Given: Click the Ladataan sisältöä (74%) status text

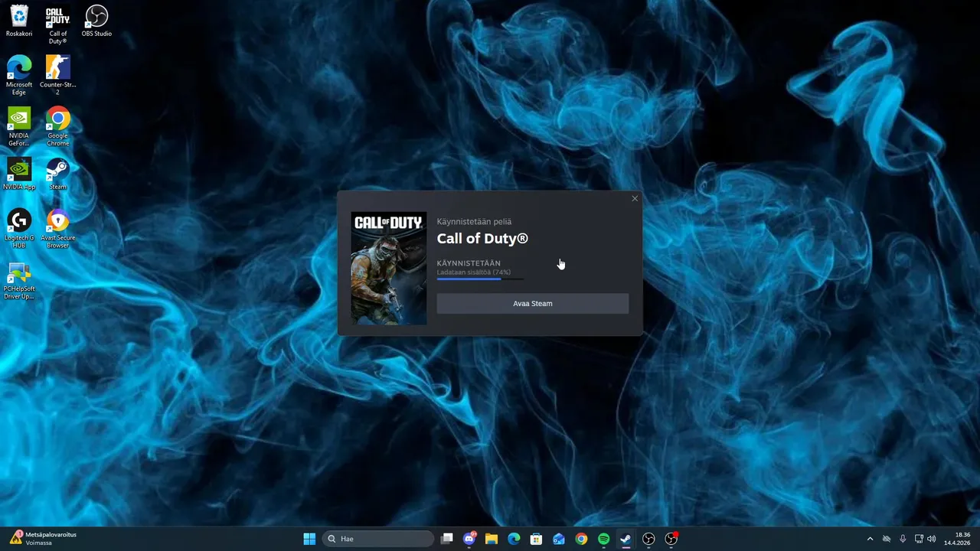Looking at the screenshot, I should 474,272.
